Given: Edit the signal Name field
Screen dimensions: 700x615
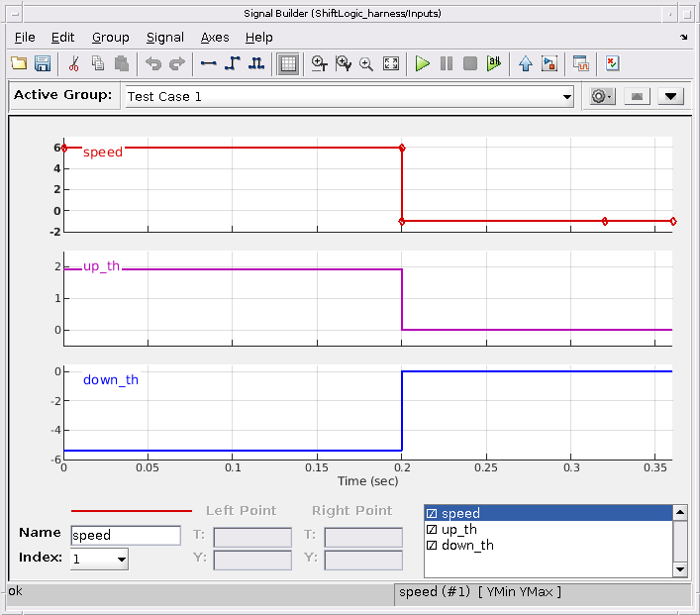Looking at the screenshot, I should [x=126, y=535].
